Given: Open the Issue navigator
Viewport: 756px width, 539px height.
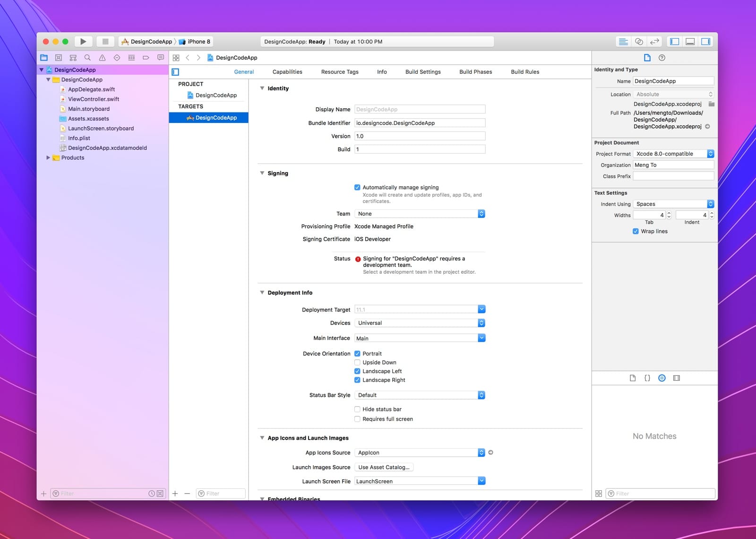Looking at the screenshot, I should pyautogui.click(x=102, y=58).
